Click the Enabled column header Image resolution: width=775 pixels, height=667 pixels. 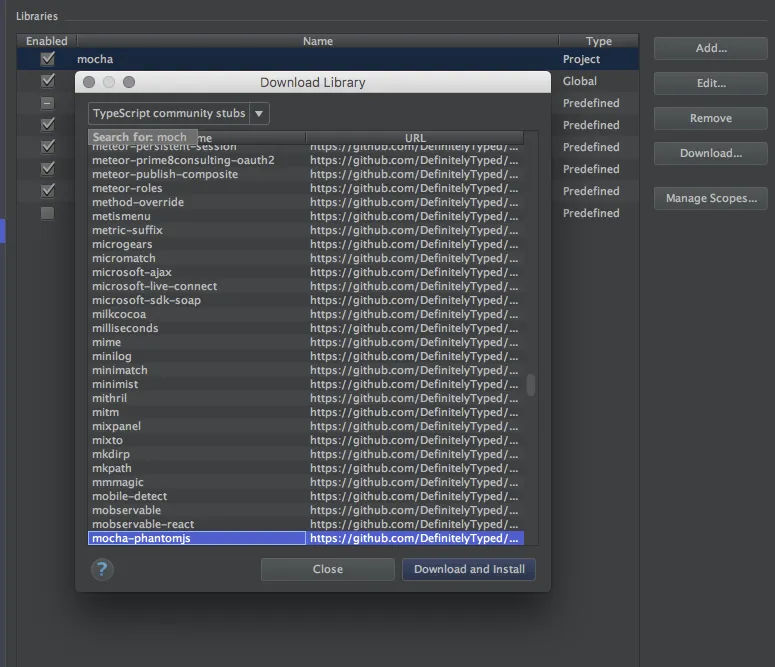point(46,41)
